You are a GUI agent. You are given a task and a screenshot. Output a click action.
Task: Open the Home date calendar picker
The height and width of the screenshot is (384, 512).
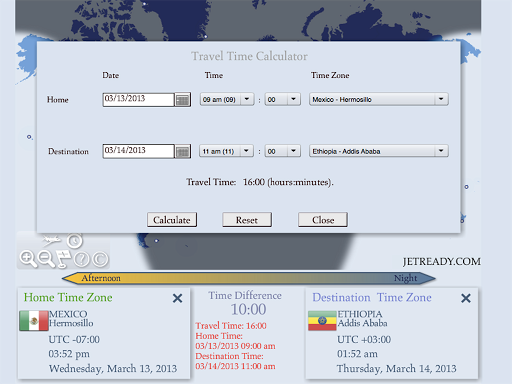183,100
